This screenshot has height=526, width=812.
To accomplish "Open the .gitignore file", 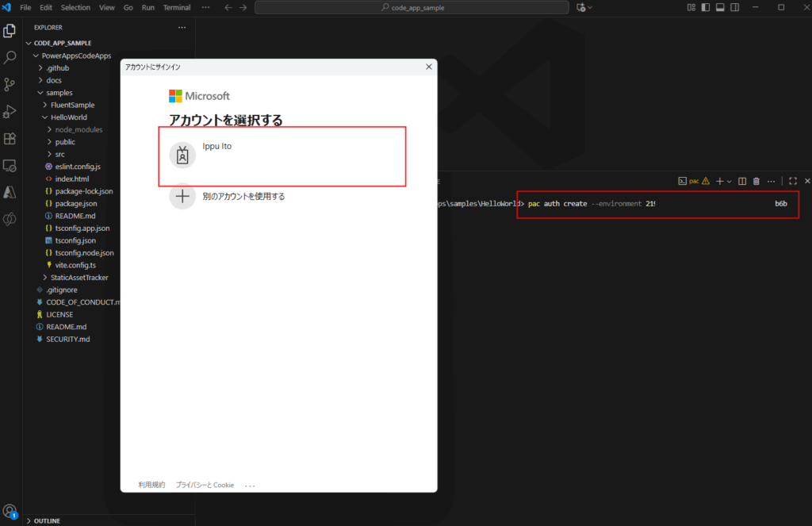I will click(x=61, y=290).
